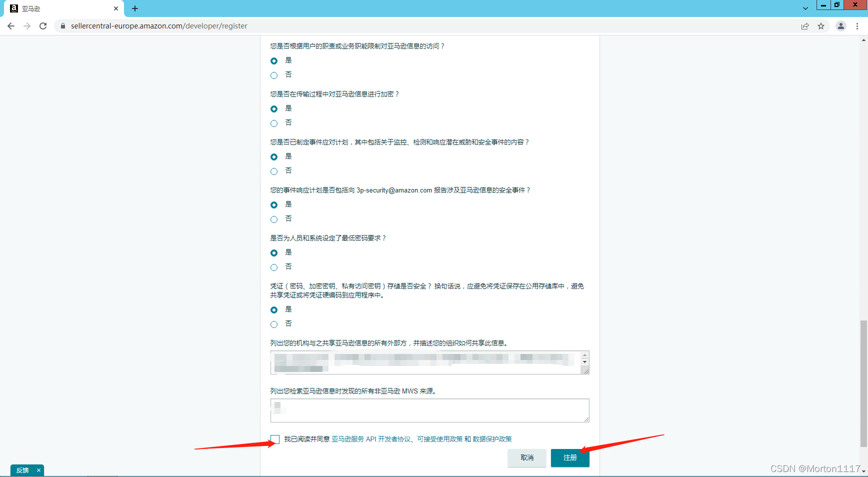
Task: Select 否 for having an incident response plan
Action: pyautogui.click(x=274, y=171)
